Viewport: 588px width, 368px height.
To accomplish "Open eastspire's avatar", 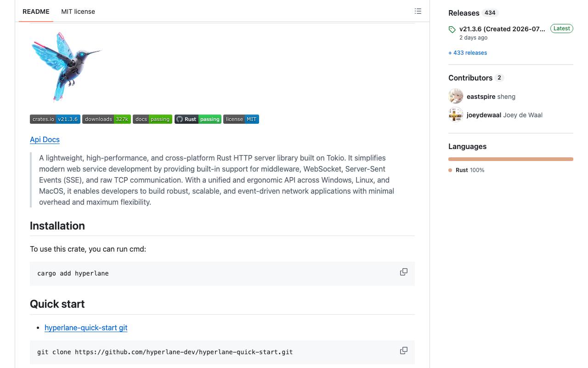I will tap(456, 96).
